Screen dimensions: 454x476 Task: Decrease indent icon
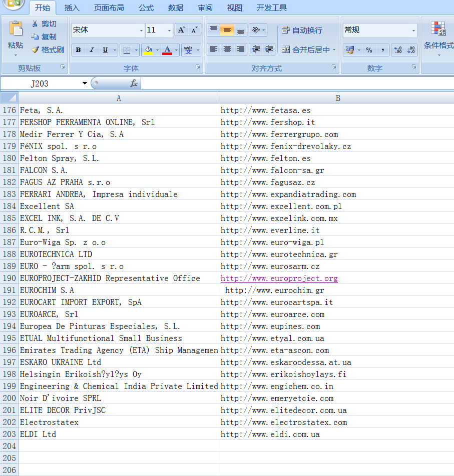(256, 49)
